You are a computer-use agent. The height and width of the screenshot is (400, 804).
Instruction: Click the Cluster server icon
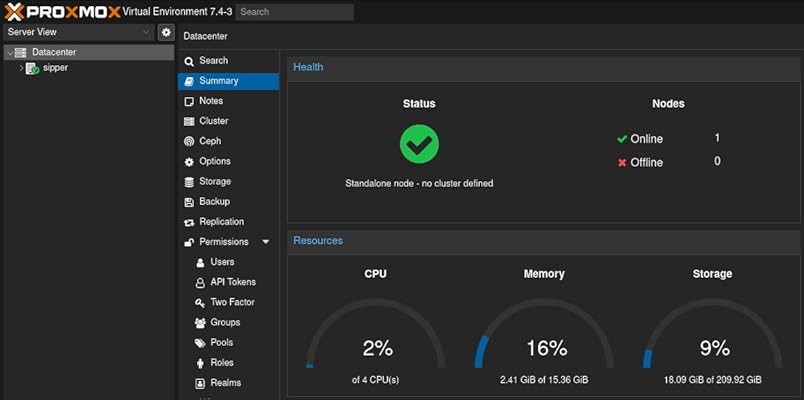pos(189,121)
